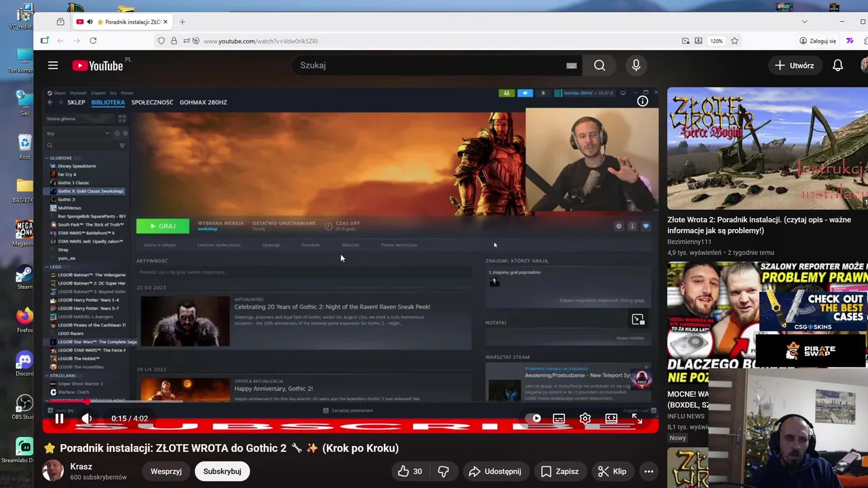Launch Discord from the desktop
The height and width of the screenshot is (488, 868).
24,365
